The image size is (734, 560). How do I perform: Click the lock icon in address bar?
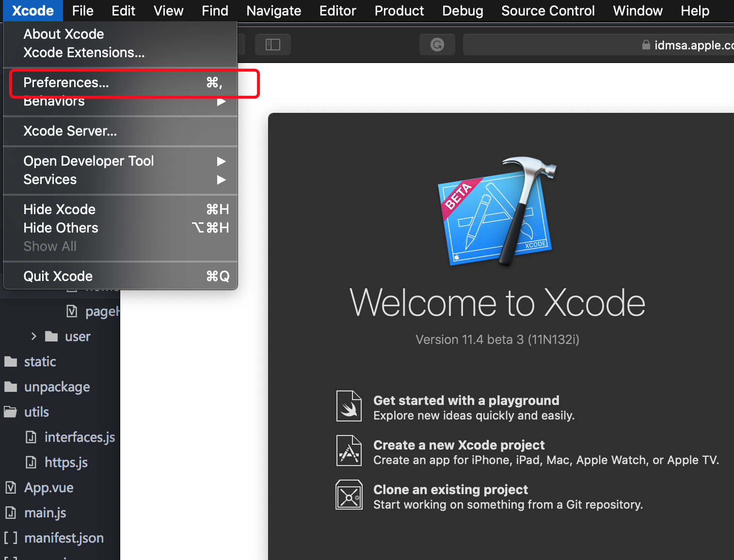pyautogui.click(x=646, y=45)
